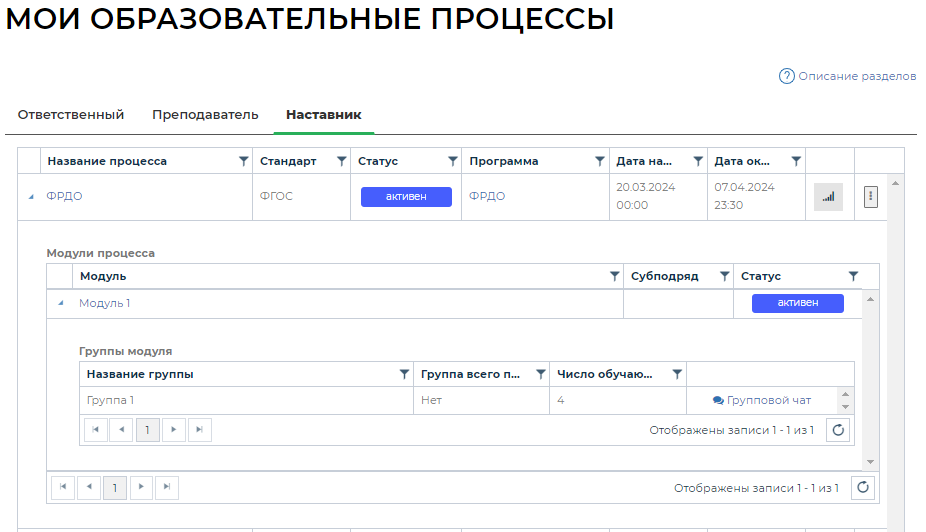Click filter icon on Число обучающихся column
The image size is (926, 532).
[677, 374]
